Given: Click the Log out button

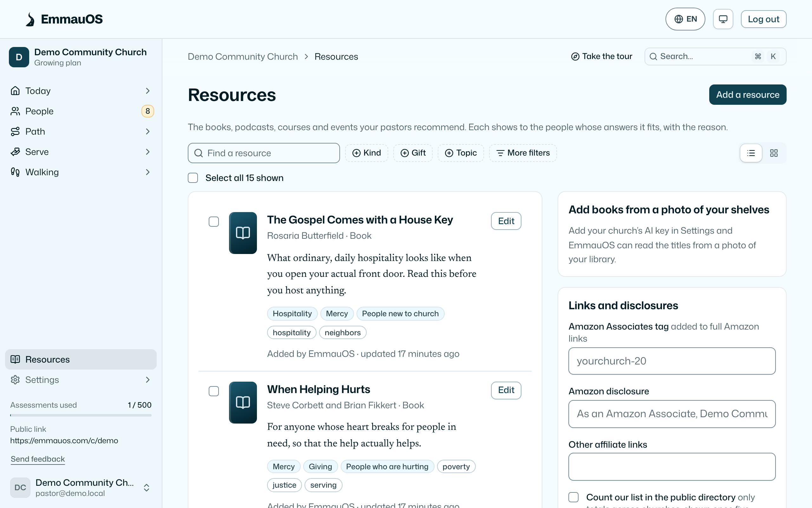Looking at the screenshot, I should point(763,19).
